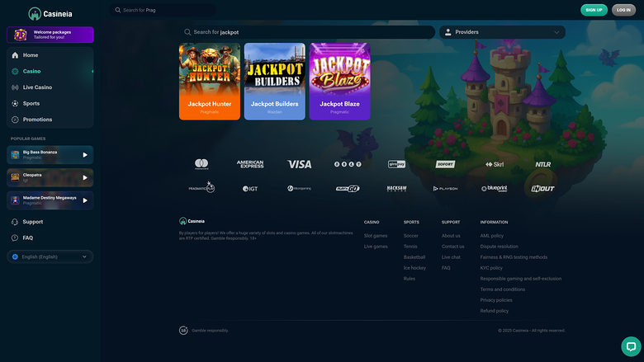This screenshot has height=362, width=644.
Task: Open Slot games footer link
Action: (x=376, y=236)
